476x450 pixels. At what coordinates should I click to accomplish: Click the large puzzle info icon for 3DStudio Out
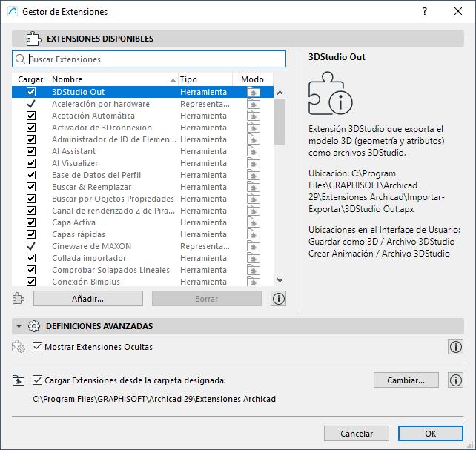click(330, 93)
